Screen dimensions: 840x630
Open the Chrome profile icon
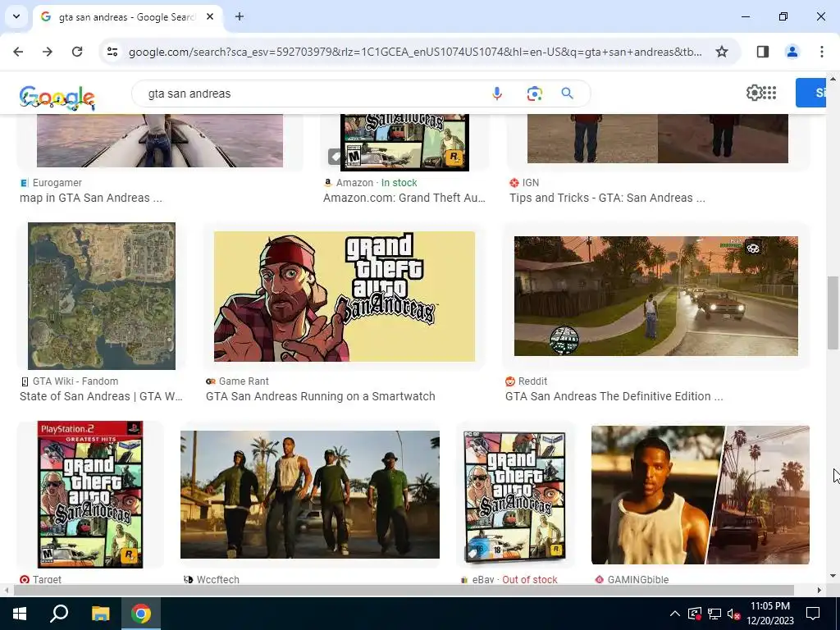click(x=792, y=52)
